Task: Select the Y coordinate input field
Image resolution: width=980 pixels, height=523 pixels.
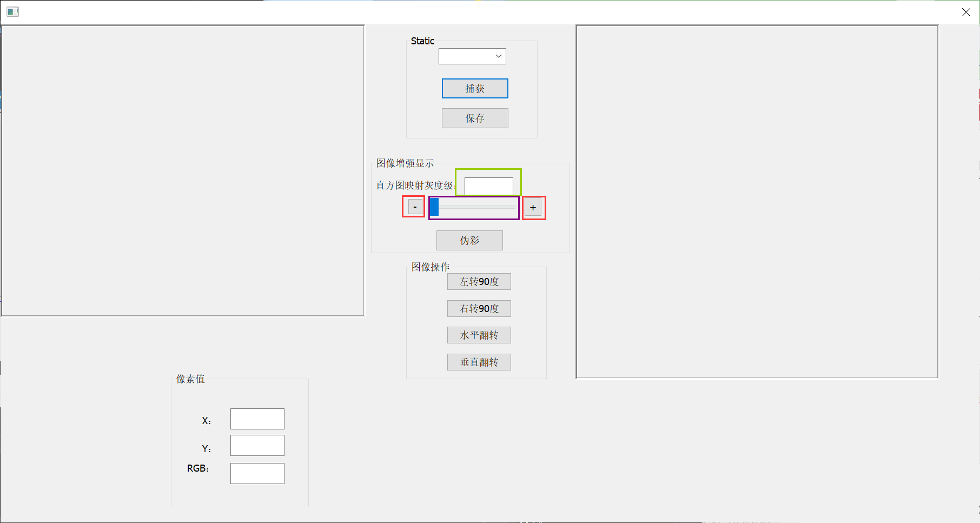Action: (257, 445)
